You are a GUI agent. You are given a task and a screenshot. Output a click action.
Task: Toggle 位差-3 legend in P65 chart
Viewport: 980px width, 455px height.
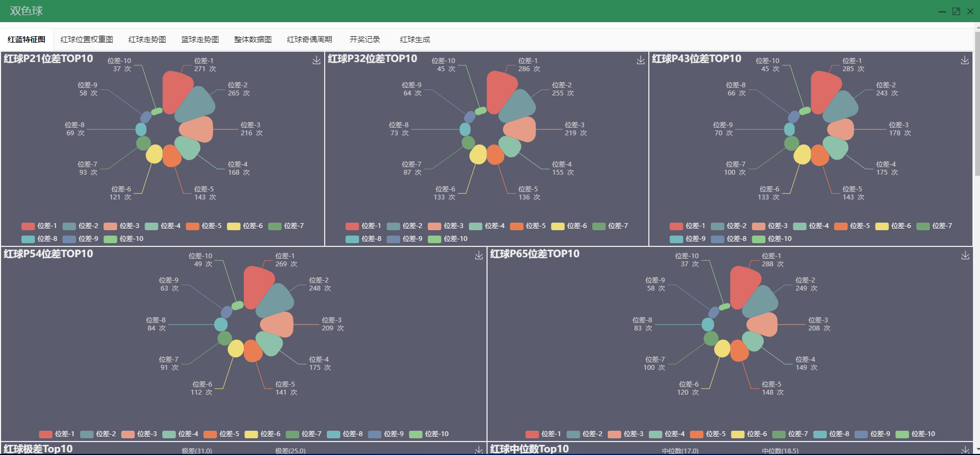(x=625, y=434)
